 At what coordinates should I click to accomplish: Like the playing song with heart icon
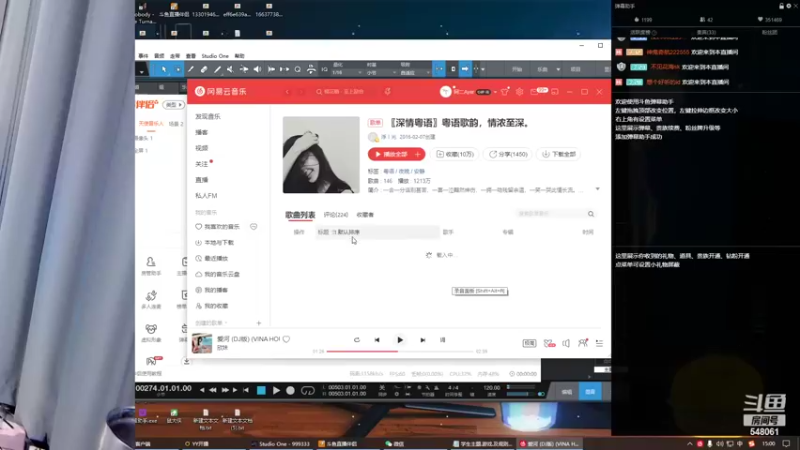(286, 339)
